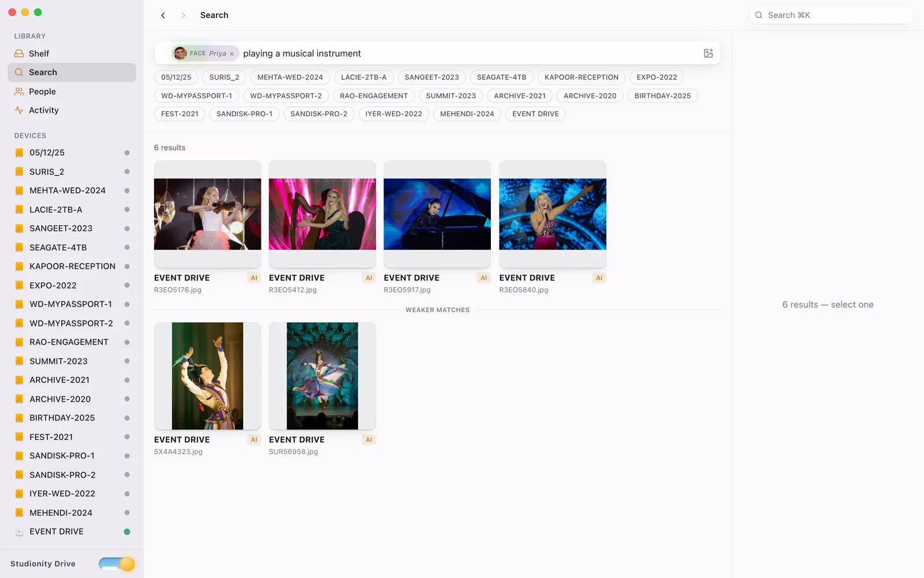924x578 pixels.
Task: Select Search in the sidebar
Action: coord(72,72)
